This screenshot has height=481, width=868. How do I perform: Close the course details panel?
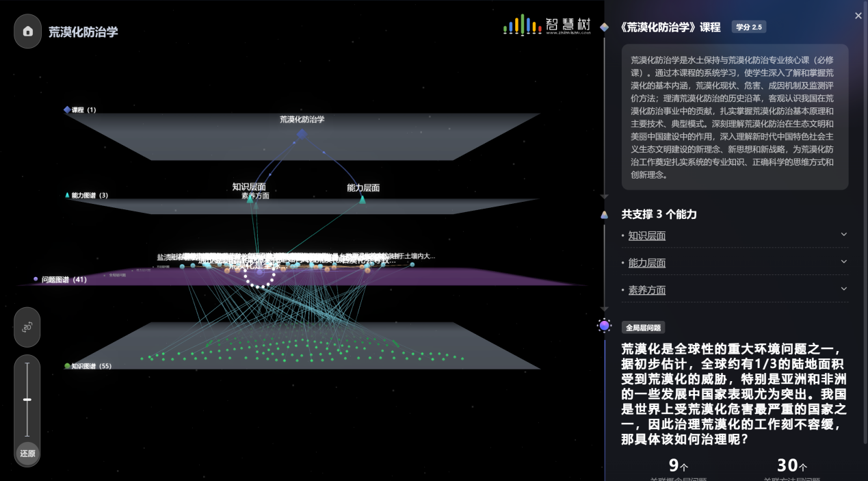click(858, 16)
